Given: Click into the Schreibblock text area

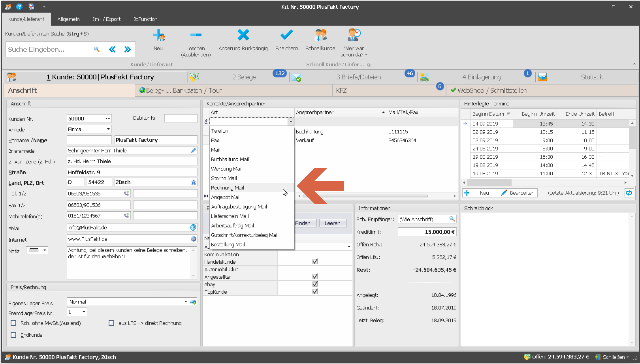Looking at the screenshot, I should point(545,280).
